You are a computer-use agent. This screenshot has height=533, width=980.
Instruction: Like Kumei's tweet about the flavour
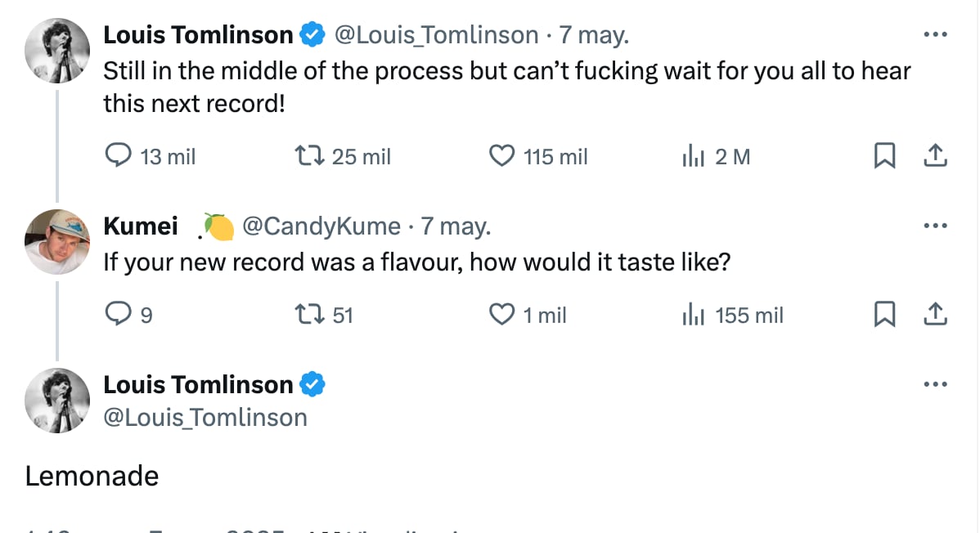(x=501, y=314)
